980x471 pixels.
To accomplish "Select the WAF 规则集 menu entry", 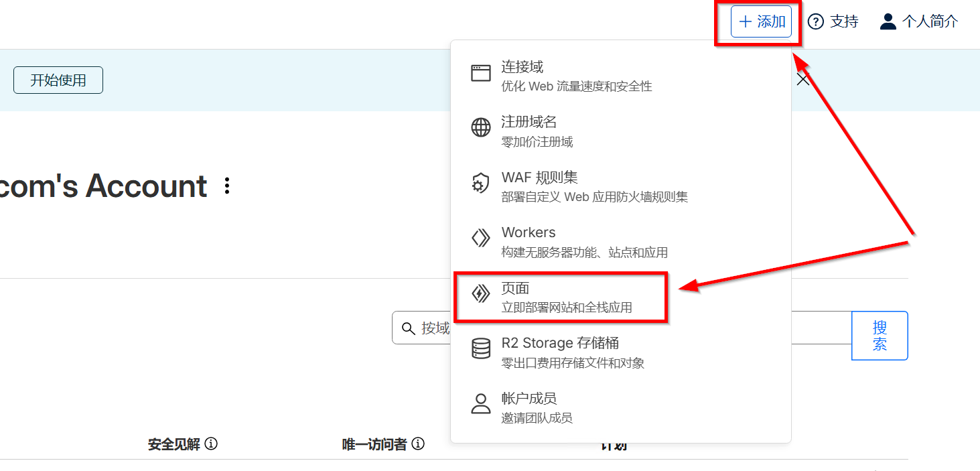I will click(x=621, y=187).
